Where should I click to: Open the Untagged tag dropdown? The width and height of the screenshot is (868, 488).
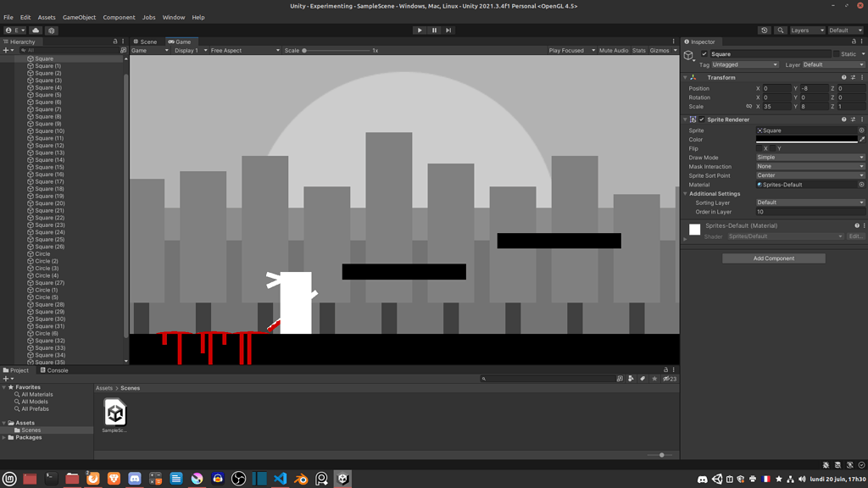[744, 64]
